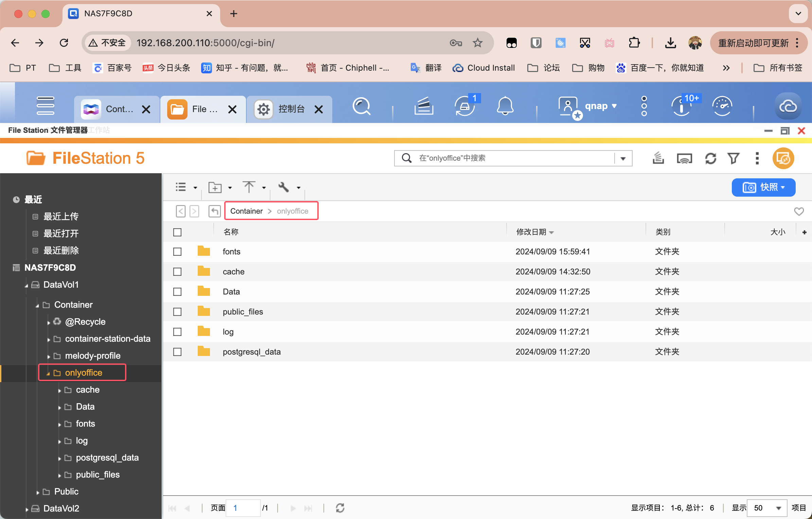Toggle checkbox next to postgresql_data folder
Viewport: 812px width, 519px height.
pyautogui.click(x=178, y=352)
